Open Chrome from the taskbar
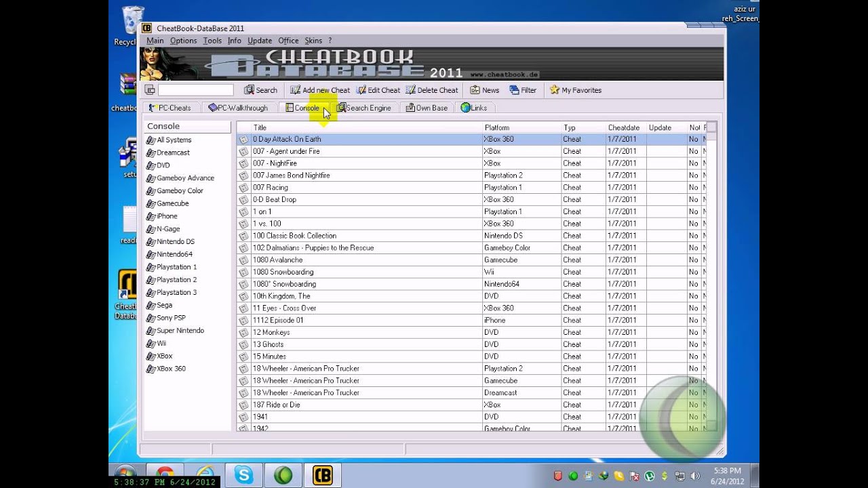Viewport: 868px width, 488px height. click(165, 476)
